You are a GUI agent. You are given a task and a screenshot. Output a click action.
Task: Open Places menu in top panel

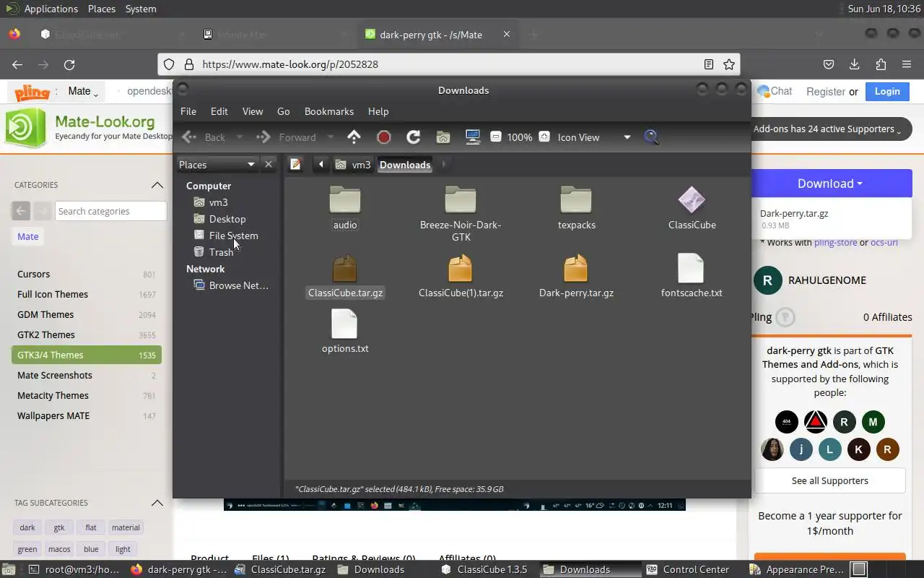102,9
